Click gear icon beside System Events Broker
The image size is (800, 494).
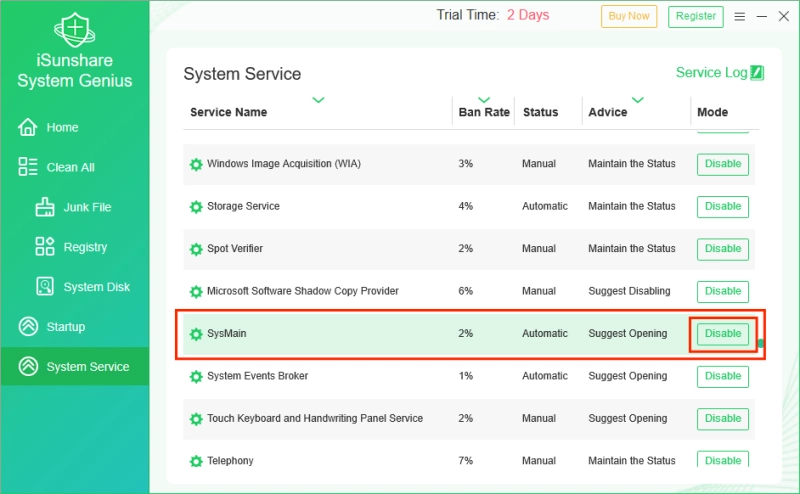(196, 376)
